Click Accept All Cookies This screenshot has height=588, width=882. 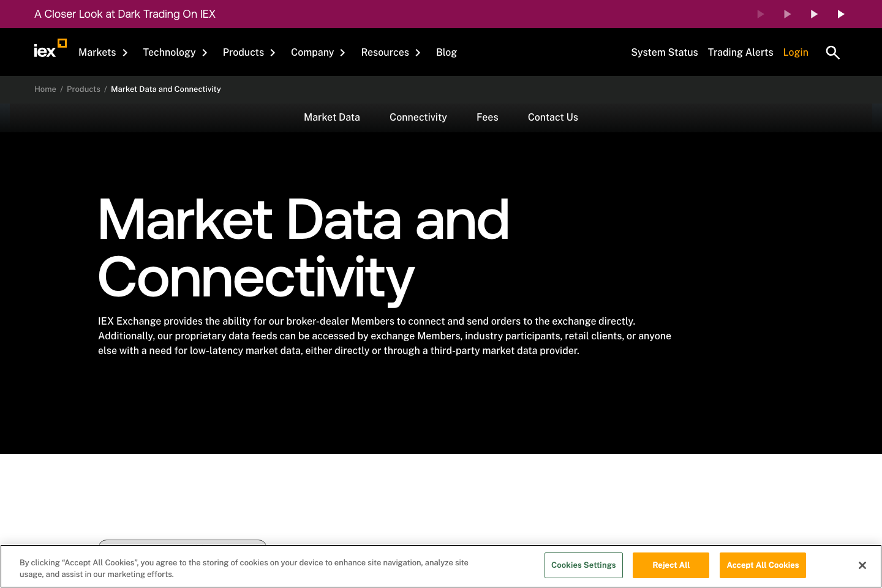pos(763,565)
